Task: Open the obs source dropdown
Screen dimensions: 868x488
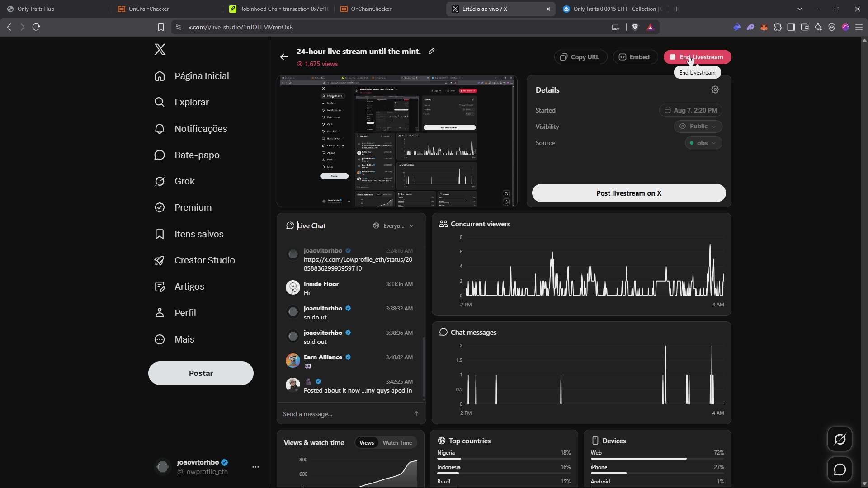Action: pos(703,143)
